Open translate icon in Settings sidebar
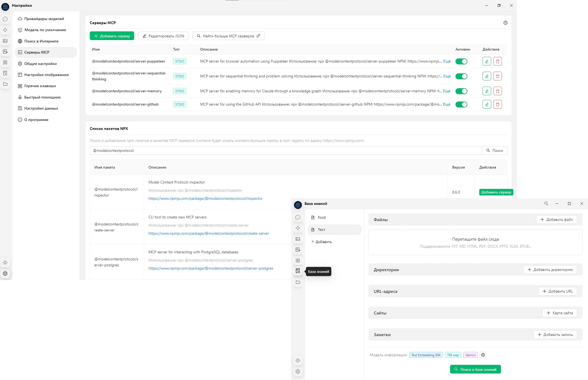The height and width of the screenshot is (380, 588). [5, 52]
